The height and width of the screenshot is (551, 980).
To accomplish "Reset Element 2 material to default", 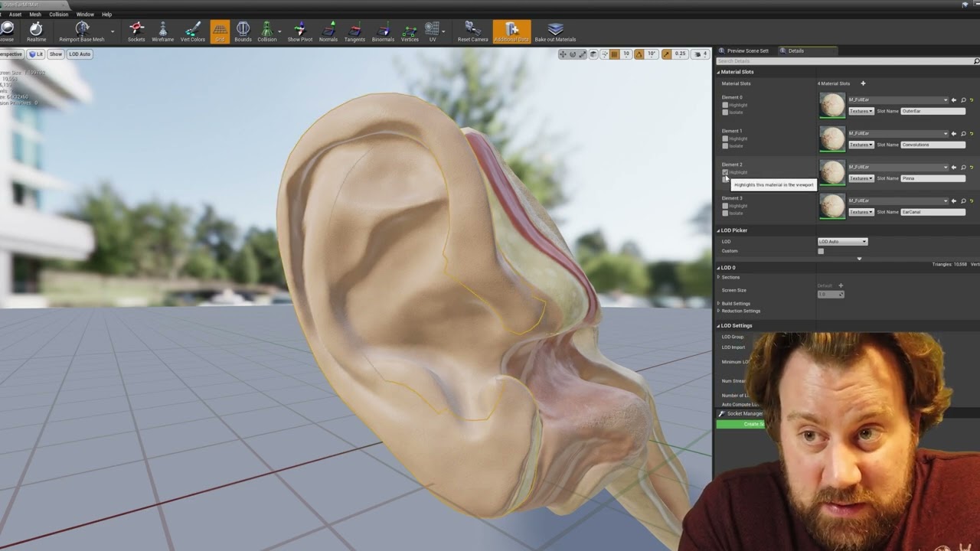I will pyautogui.click(x=972, y=168).
